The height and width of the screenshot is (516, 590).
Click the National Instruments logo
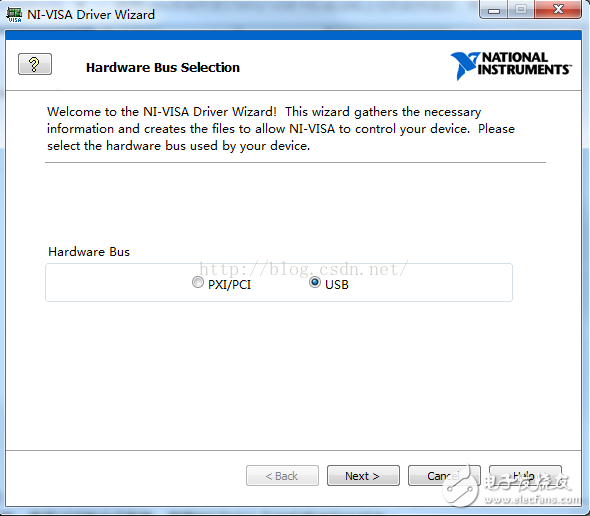point(511,65)
